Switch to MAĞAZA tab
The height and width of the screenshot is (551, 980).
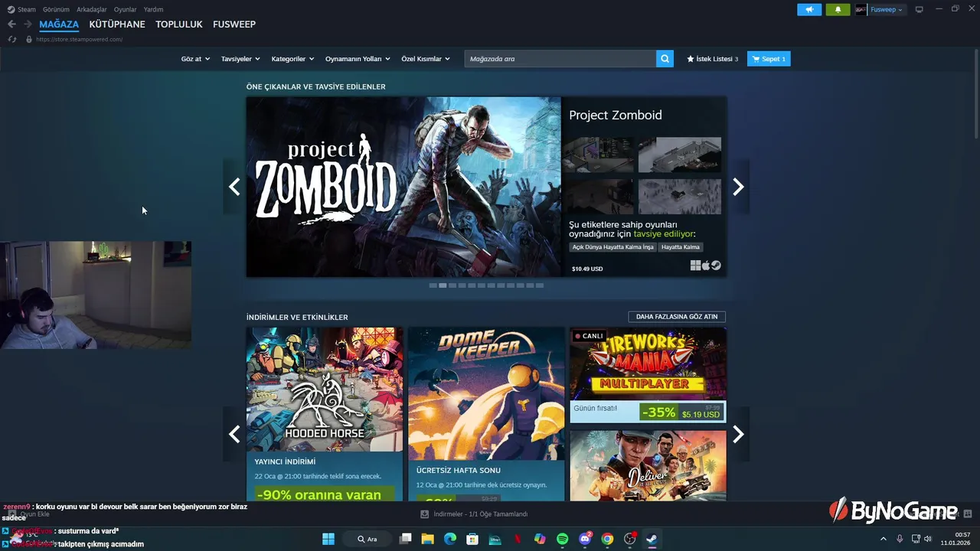pyautogui.click(x=59, y=24)
